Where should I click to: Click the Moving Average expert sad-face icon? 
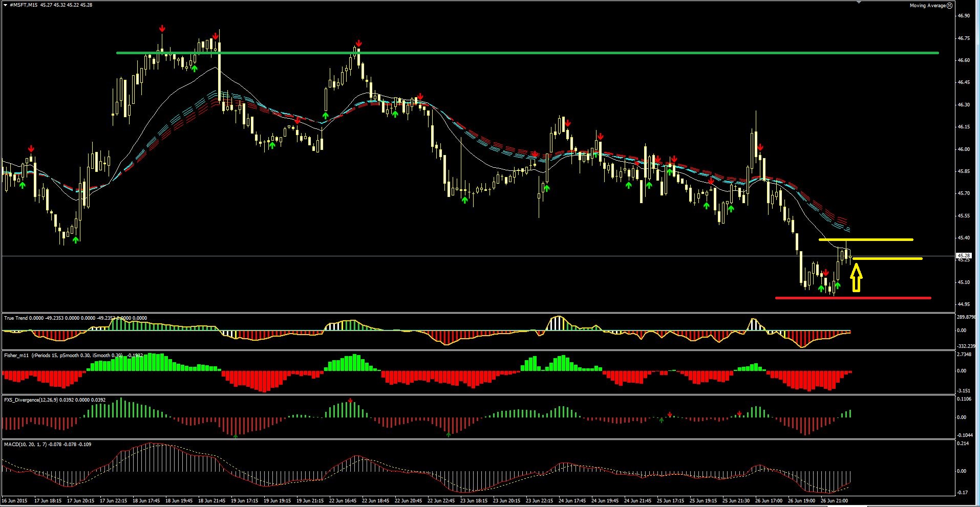950,6
